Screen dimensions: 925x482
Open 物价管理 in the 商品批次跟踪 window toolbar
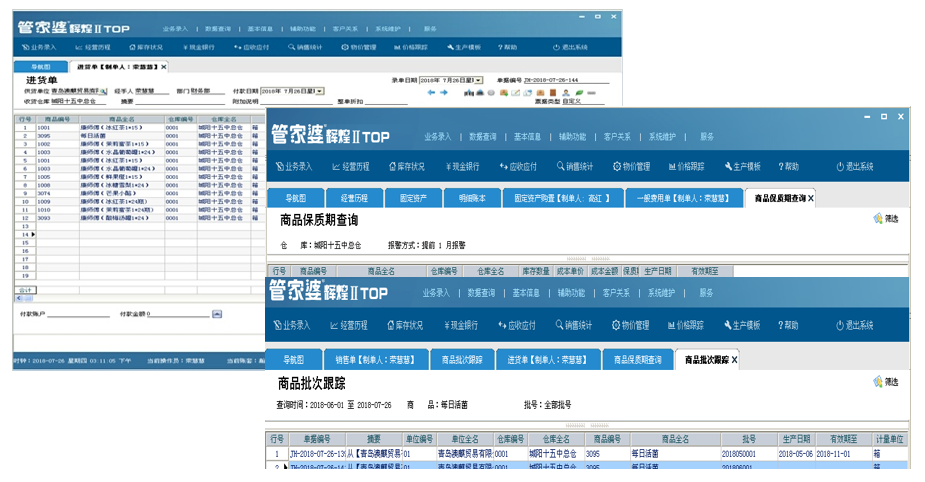631,325
